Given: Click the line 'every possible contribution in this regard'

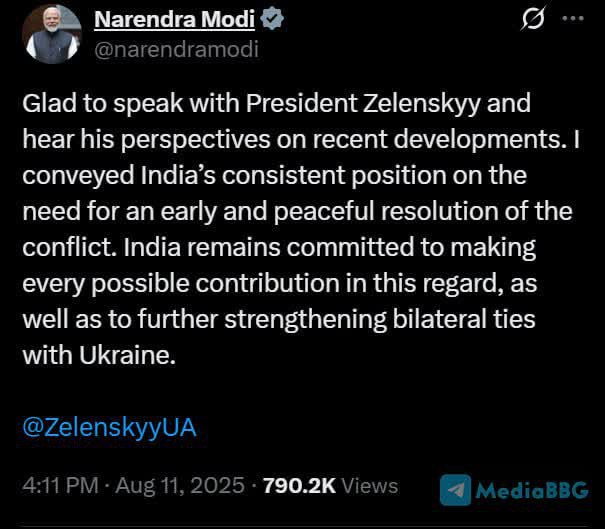Looking at the screenshot, I should point(280,284).
